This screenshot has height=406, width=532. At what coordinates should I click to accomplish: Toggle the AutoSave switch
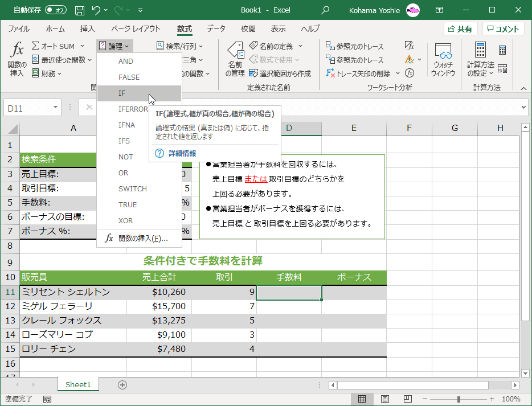pos(55,10)
